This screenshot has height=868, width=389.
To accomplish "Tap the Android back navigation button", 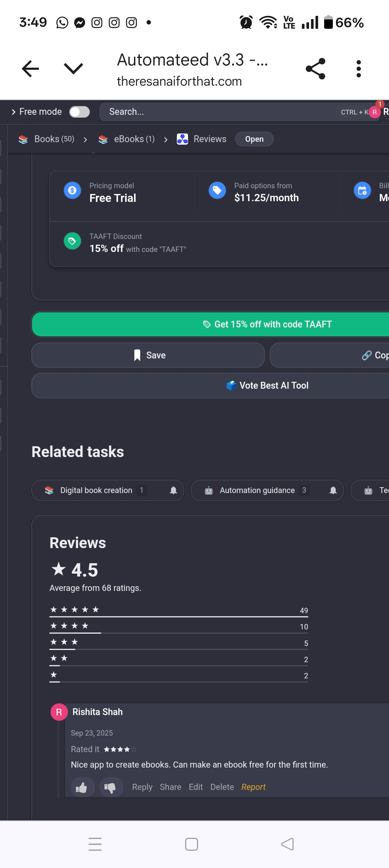I will [287, 844].
